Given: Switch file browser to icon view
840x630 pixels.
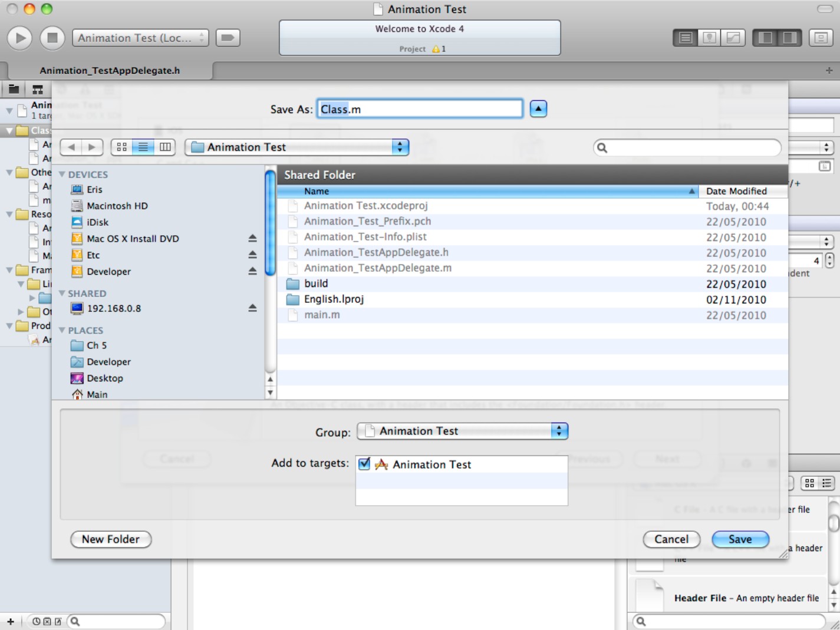Looking at the screenshot, I should (x=121, y=147).
